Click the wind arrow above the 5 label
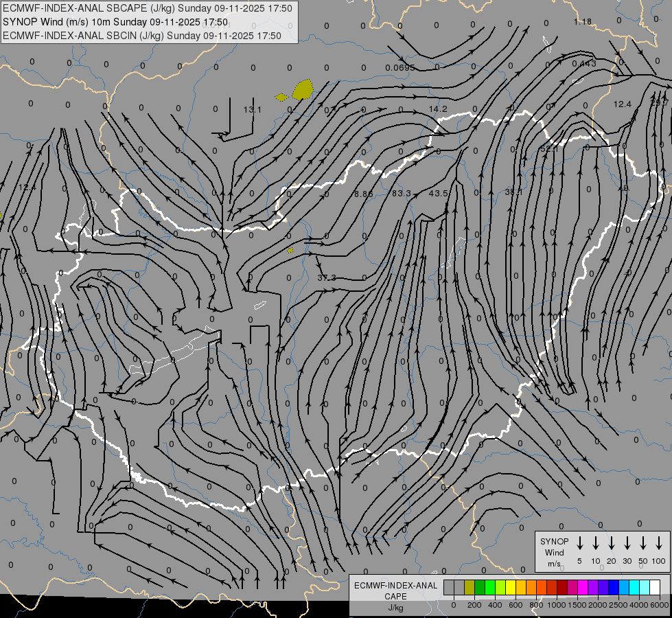The image size is (672, 618). click(580, 543)
